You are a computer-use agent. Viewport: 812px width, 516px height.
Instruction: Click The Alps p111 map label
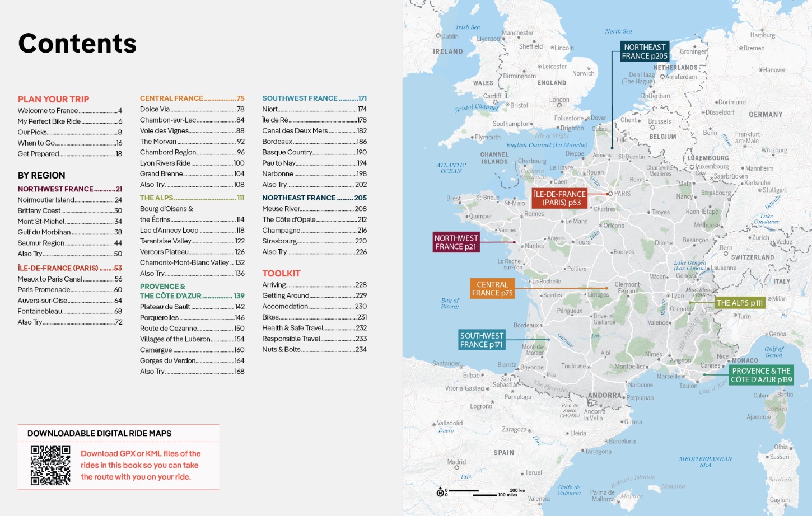coord(739,303)
